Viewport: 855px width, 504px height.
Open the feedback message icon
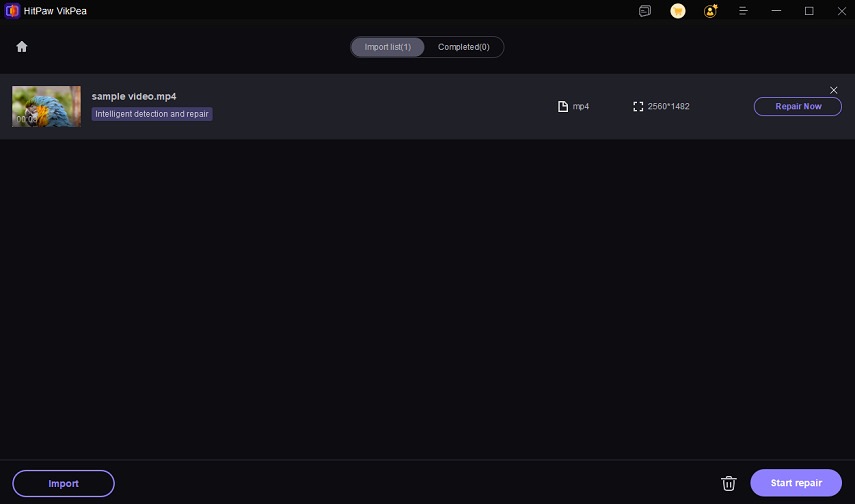click(645, 11)
